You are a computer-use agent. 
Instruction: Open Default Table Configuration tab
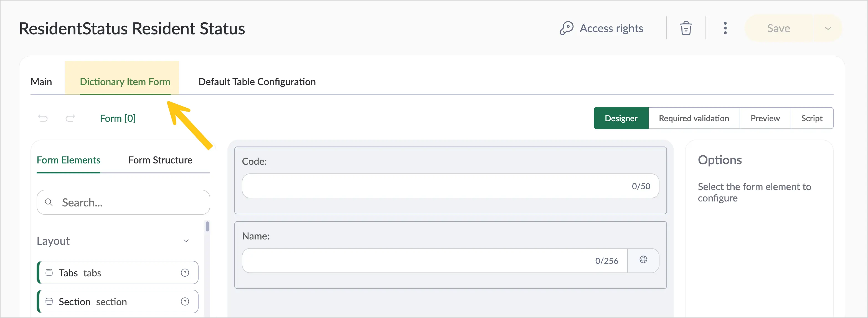pos(257,82)
